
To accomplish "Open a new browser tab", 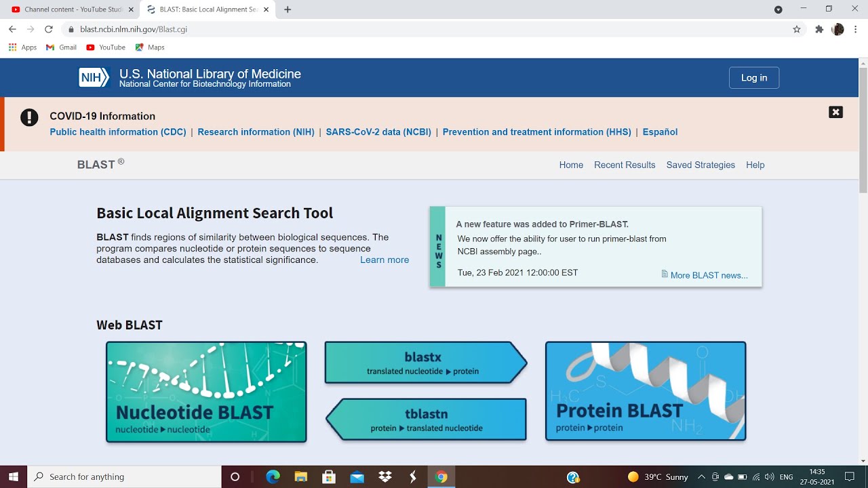I will click(x=288, y=9).
